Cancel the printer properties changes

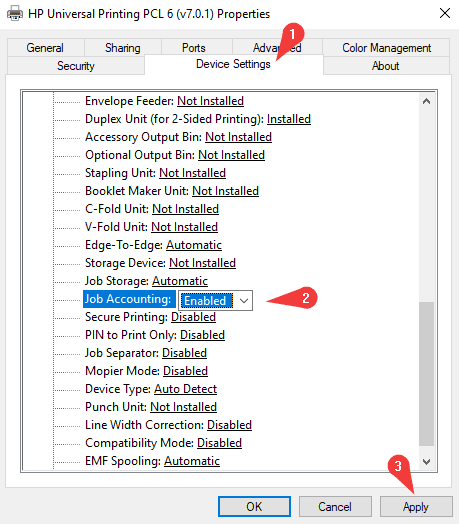(x=335, y=507)
